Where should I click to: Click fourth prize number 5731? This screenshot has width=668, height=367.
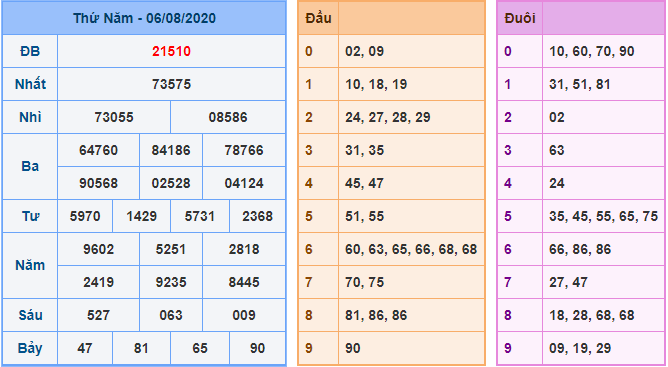tap(199, 216)
